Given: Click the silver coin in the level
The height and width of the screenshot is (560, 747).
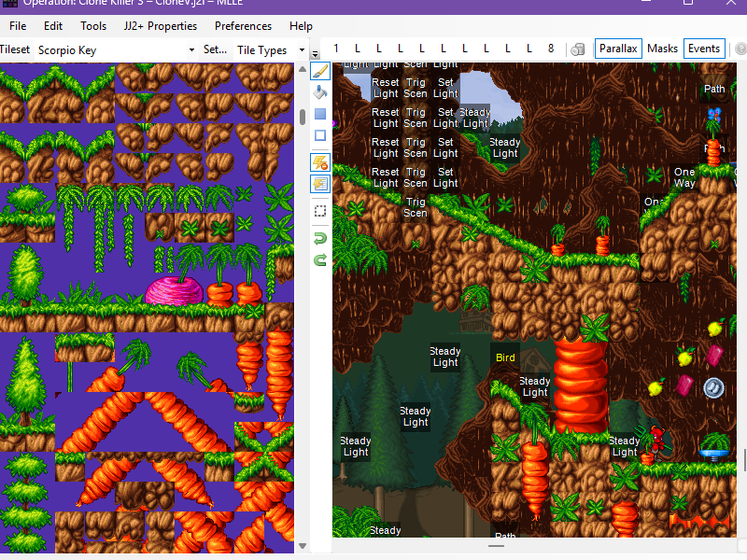Looking at the screenshot, I should (713, 387).
